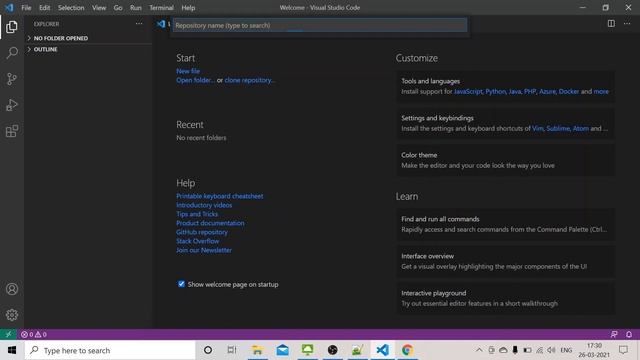640x360 pixels.
Task: Open the Manage gear icon
Action: pos(12,315)
